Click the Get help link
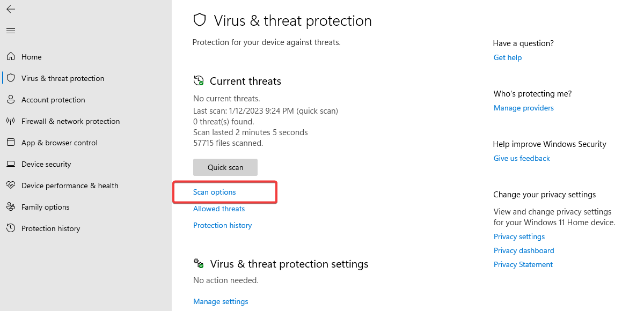This screenshot has width=644, height=311. (x=508, y=57)
